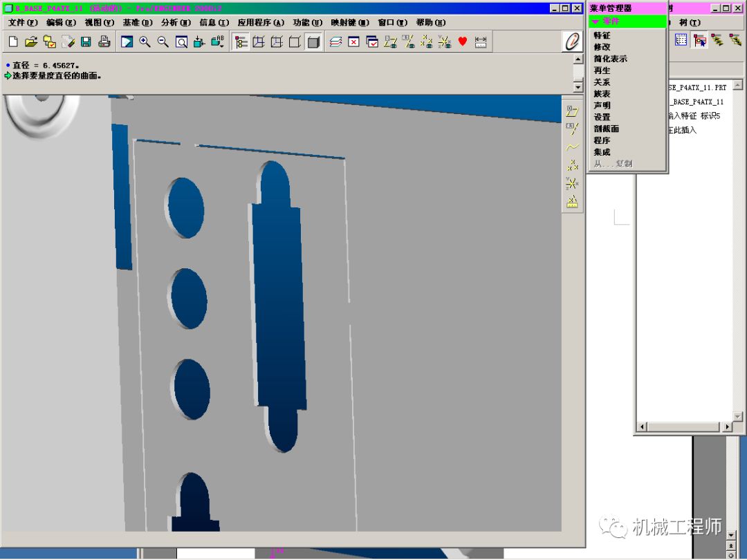Open the saved view list icon

point(218,42)
